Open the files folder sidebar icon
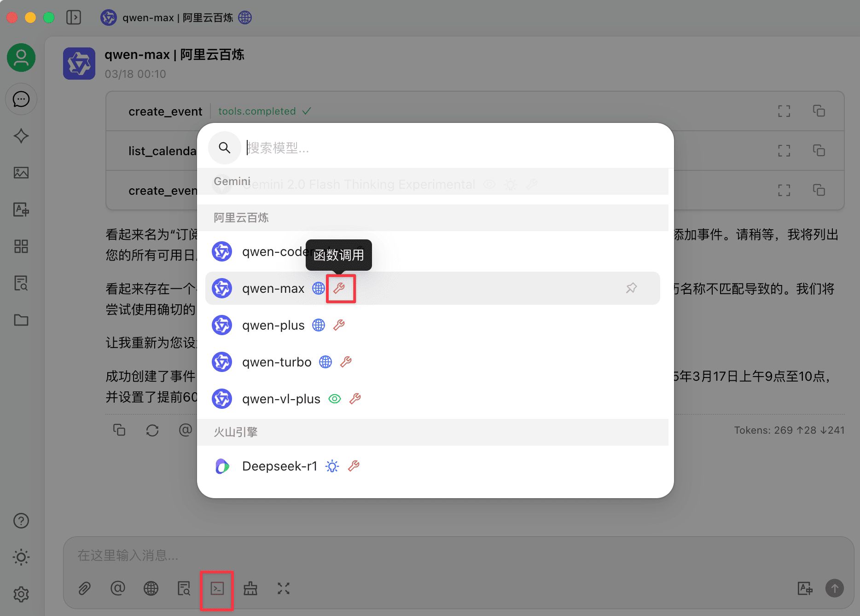860x616 pixels. coord(21,320)
